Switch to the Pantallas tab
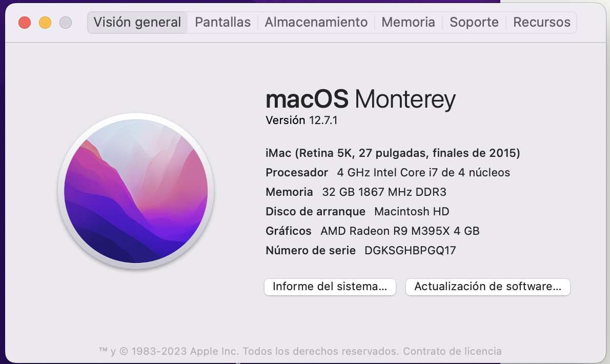 (222, 23)
